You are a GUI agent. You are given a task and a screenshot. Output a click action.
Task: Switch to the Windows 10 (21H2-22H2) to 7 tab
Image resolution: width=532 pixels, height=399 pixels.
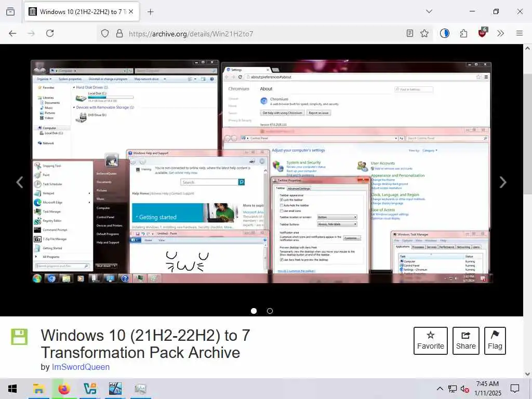(x=81, y=11)
